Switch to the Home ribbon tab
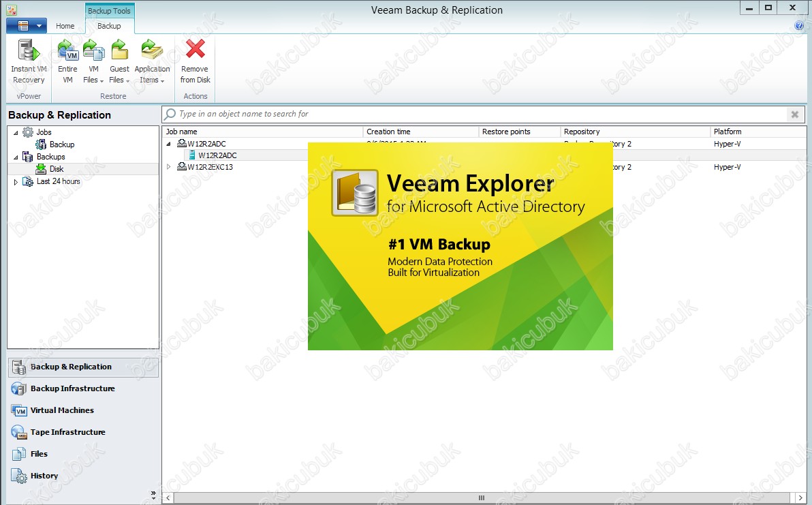Screen dimensions: 812x505 (x=65, y=26)
